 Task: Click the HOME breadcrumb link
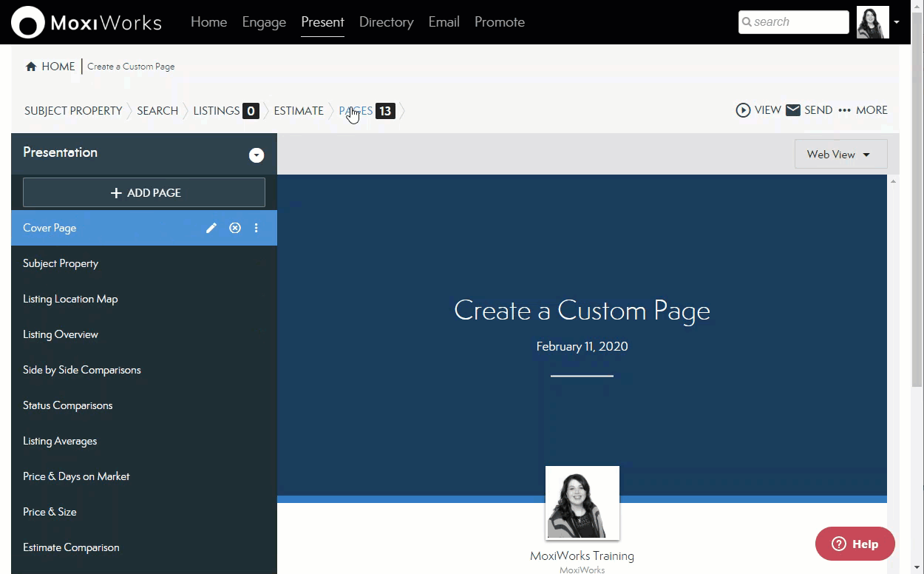click(58, 67)
